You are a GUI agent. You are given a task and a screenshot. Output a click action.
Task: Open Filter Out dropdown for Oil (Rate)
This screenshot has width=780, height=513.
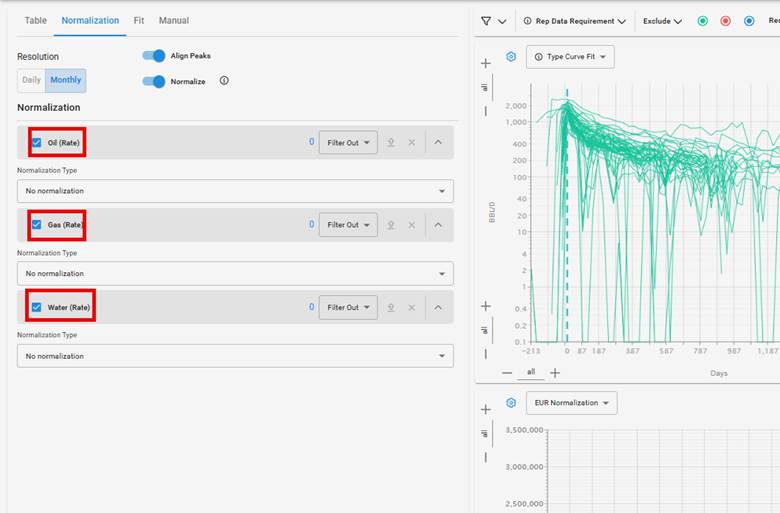tap(348, 143)
